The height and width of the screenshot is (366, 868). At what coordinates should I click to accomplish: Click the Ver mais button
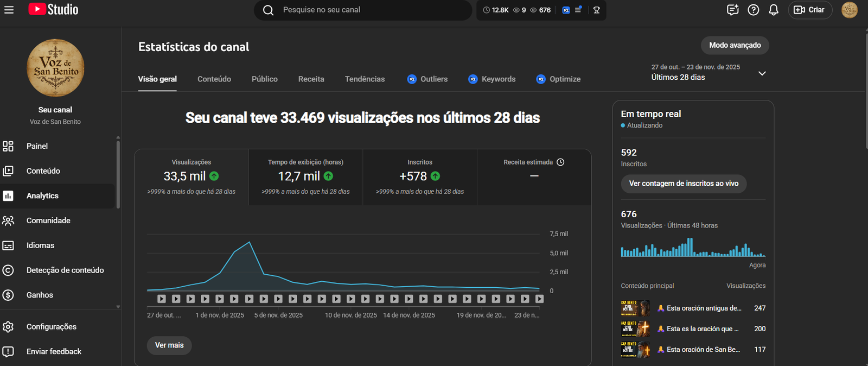pyautogui.click(x=169, y=345)
